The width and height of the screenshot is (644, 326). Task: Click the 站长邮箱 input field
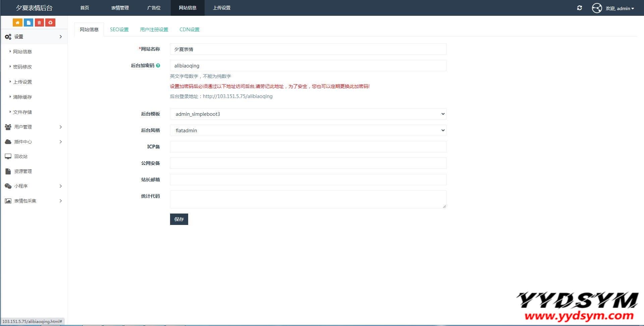click(308, 180)
